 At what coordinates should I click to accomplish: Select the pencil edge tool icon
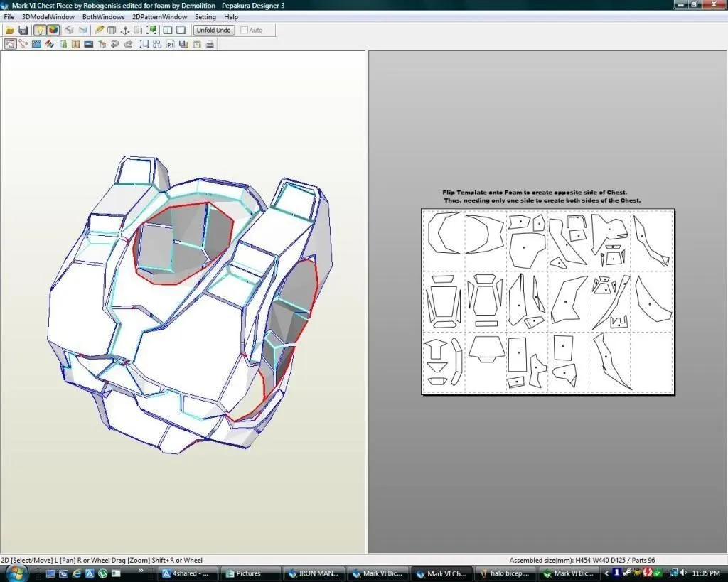coord(99,31)
